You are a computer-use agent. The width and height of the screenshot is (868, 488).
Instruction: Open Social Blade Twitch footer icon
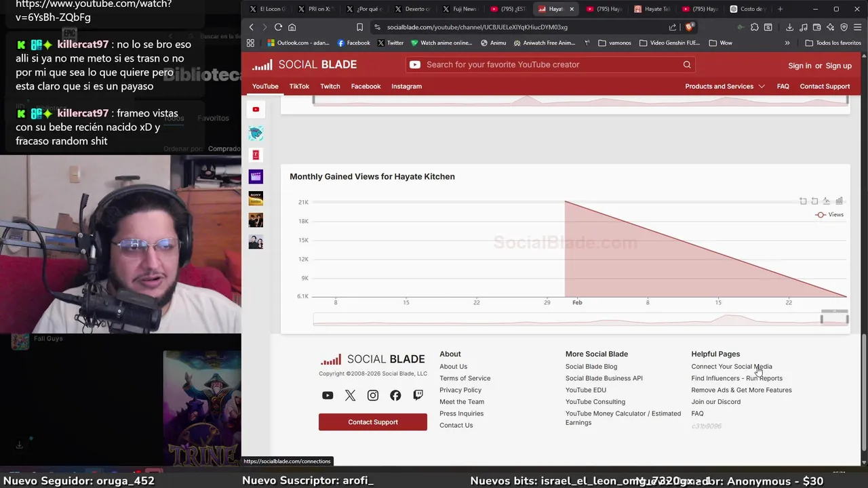point(418,395)
